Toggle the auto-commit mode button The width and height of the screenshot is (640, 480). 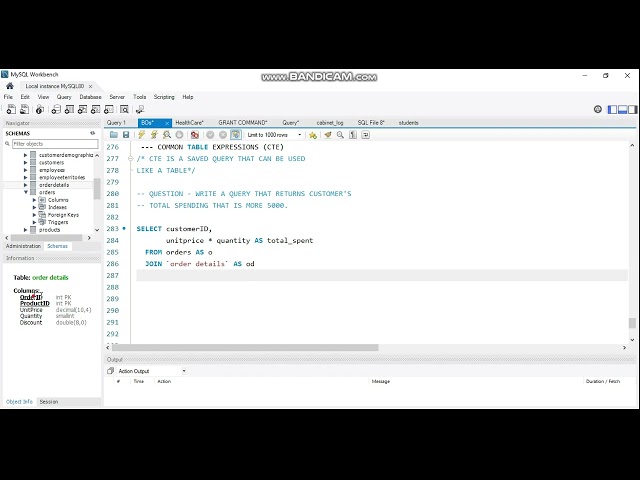pyautogui.click(x=236, y=135)
